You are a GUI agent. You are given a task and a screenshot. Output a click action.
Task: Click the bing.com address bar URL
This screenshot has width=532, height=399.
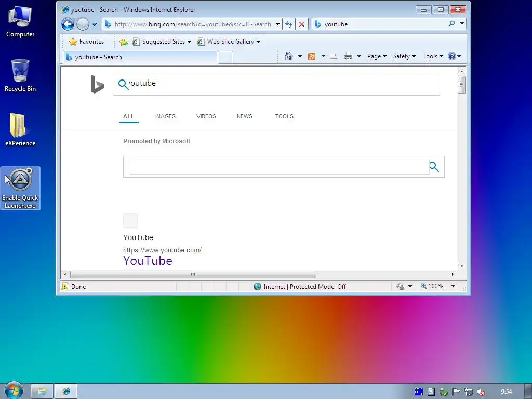(193, 24)
